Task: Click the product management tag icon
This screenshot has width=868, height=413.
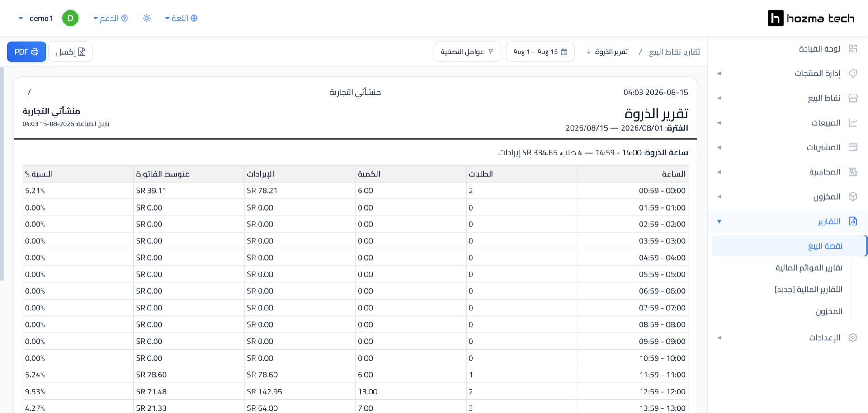Action: click(853, 73)
